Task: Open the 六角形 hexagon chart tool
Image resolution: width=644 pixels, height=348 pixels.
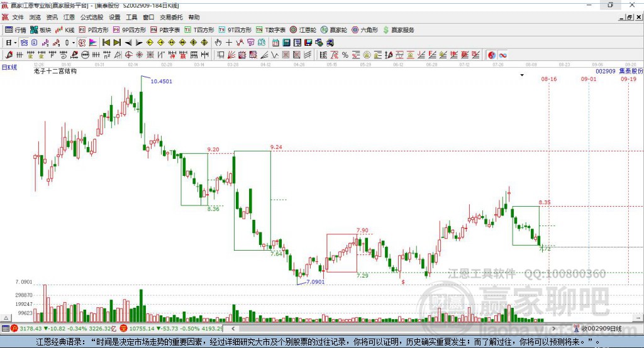Action: click(365, 30)
